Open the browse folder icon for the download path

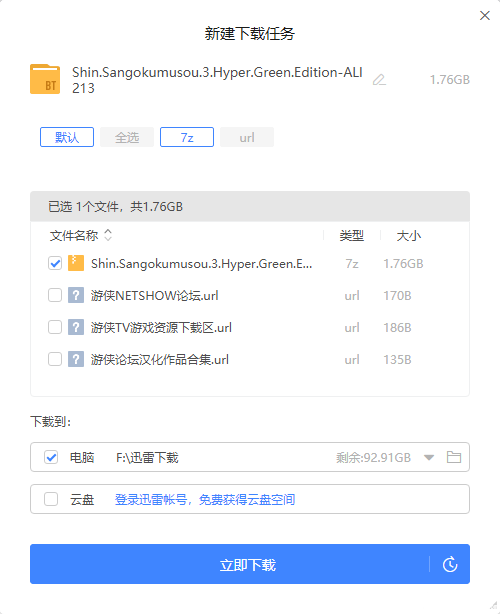click(454, 457)
